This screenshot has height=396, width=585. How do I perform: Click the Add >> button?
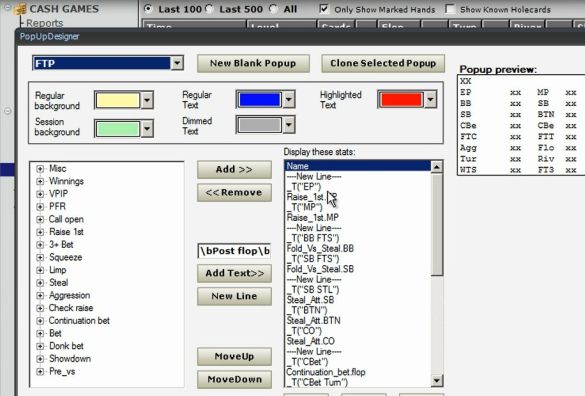pyautogui.click(x=234, y=169)
